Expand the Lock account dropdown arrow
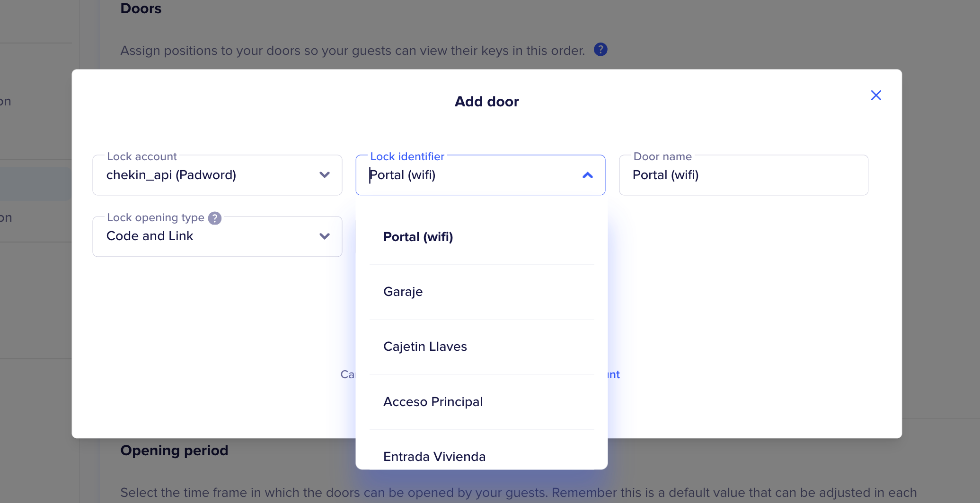 tap(325, 175)
